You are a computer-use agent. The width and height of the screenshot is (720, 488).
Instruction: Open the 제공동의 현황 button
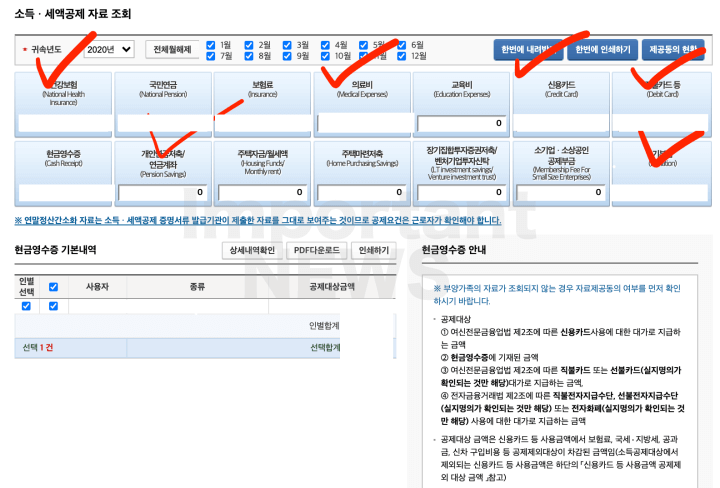tap(673, 50)
